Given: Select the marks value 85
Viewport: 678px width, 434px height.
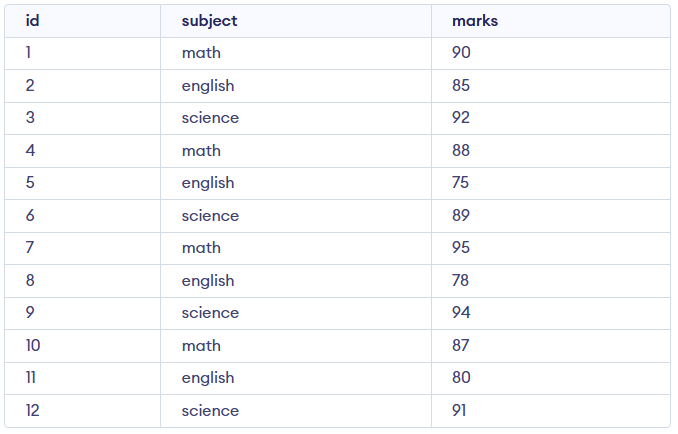Looking at the screenshot, I should (461, 86).
